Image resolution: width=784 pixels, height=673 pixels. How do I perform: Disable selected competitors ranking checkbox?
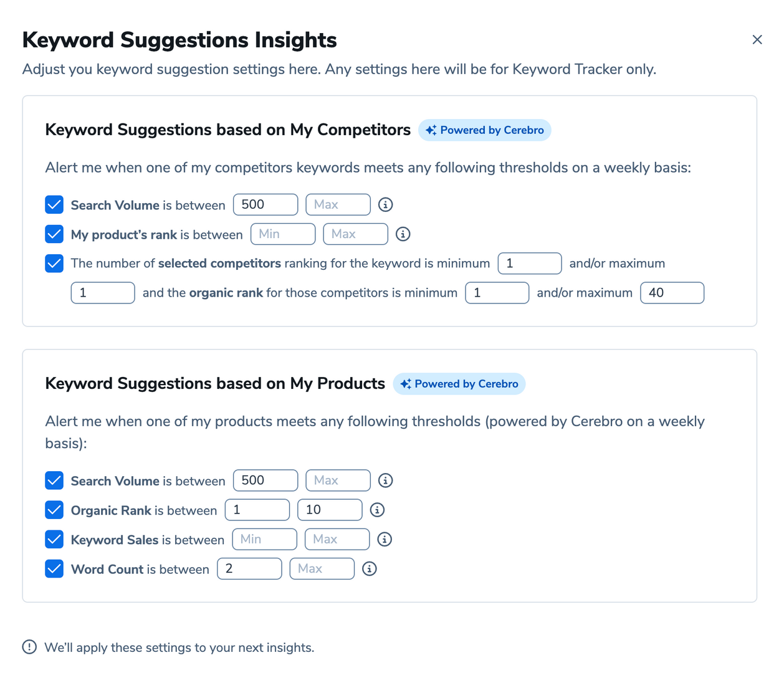coord(54,264)
